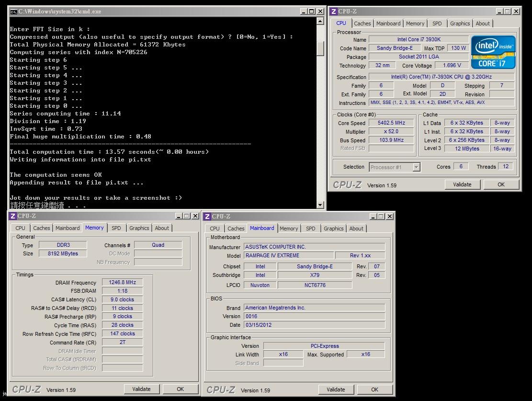Click the Command Rate 2T value
The width and height of the screenshot is (532, 401).
coord(122,342)
